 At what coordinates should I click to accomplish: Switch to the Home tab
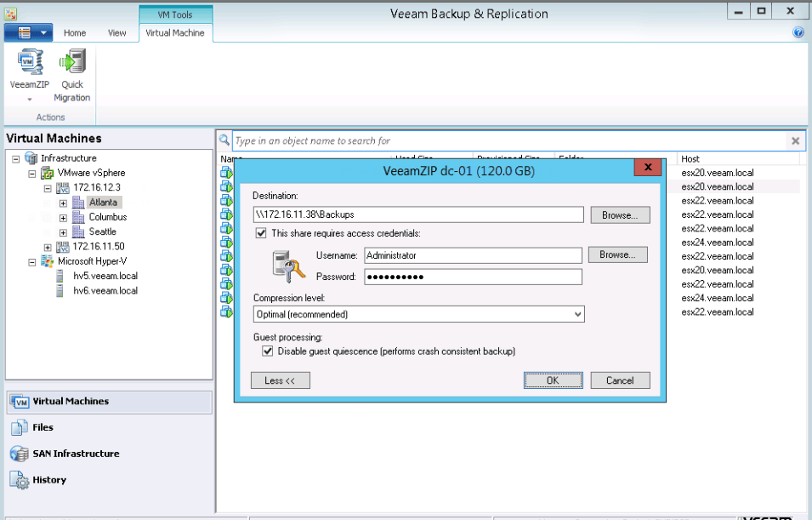pyautogui.click(x=75, y=32)
